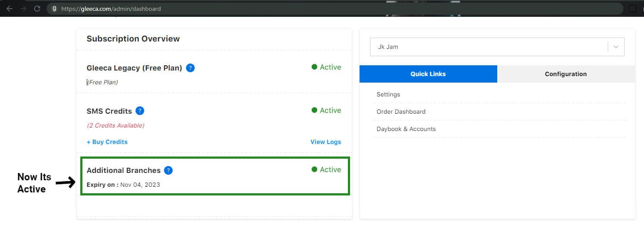Click the browser extension icon at far right

(x=633, y=9)
